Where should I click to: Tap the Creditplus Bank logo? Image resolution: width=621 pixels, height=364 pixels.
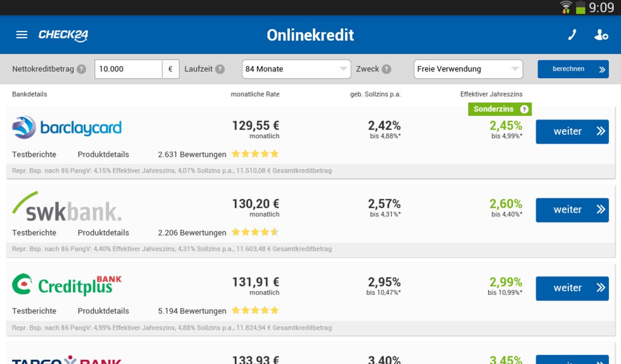67,285
